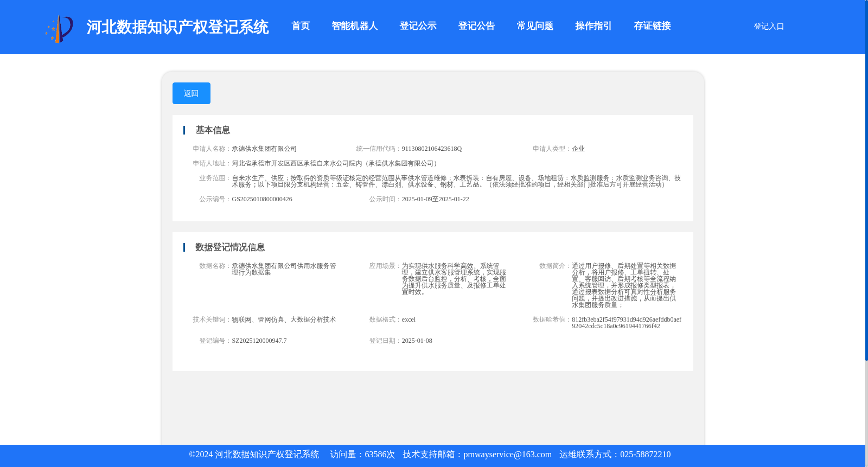Click the 登记入口 link
The image size is (868, 467).
[769, 26]
